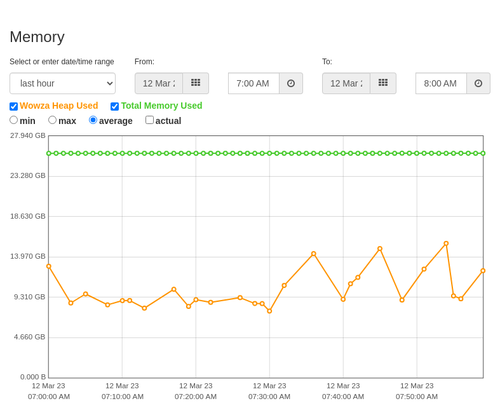The height and width of the screenshot is (403, 500).
Task: Select the min radio button
Action: pyautogui.click(x=14, y=120)
